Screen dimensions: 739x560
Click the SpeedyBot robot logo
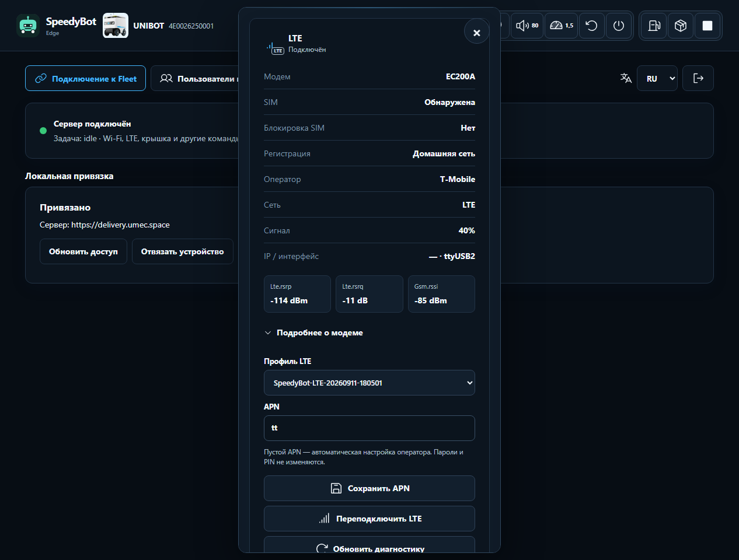click(x=27, y=26)
